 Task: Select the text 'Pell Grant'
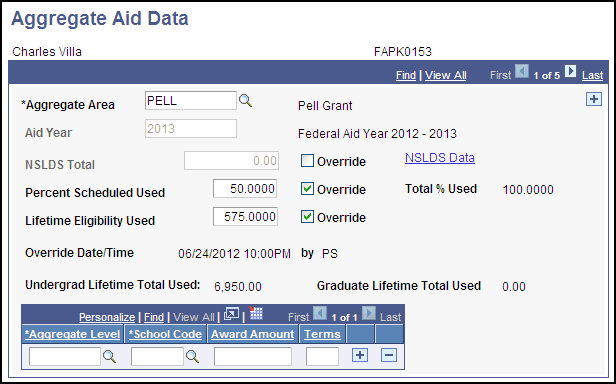[325, 106]
